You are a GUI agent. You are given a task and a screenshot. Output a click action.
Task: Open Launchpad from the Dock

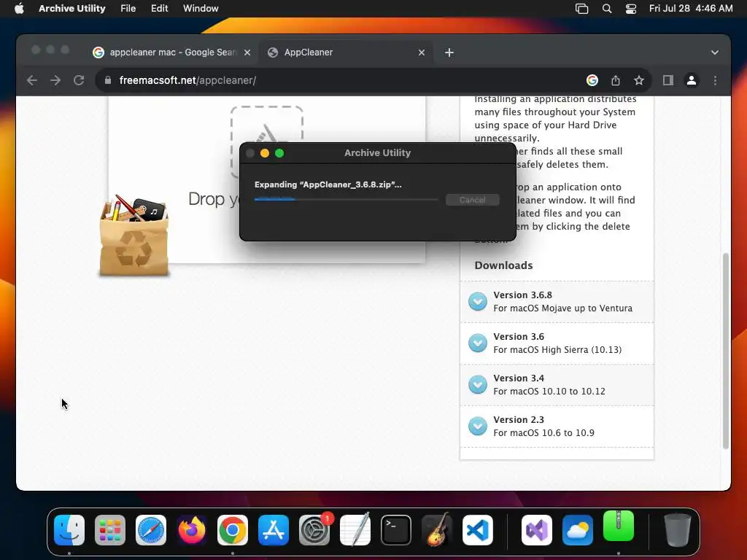[x=110, y=530]
